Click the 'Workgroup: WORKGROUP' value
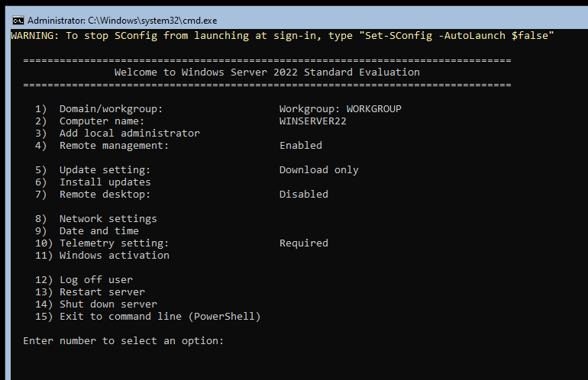The width and height of the screenshot is (588, 380). point(340,108)
